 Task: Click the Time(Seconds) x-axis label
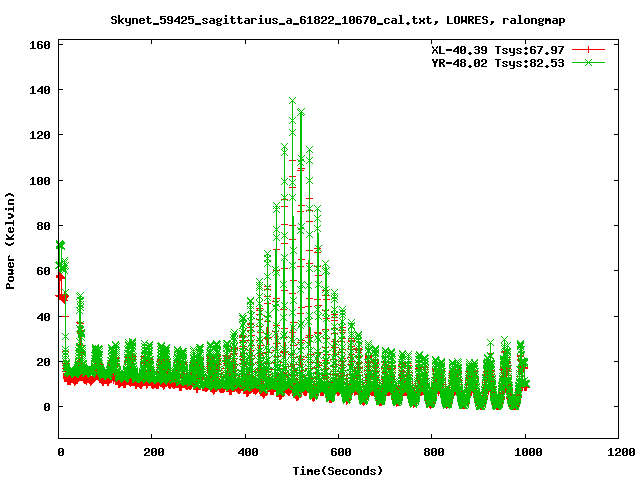[338, 471]
